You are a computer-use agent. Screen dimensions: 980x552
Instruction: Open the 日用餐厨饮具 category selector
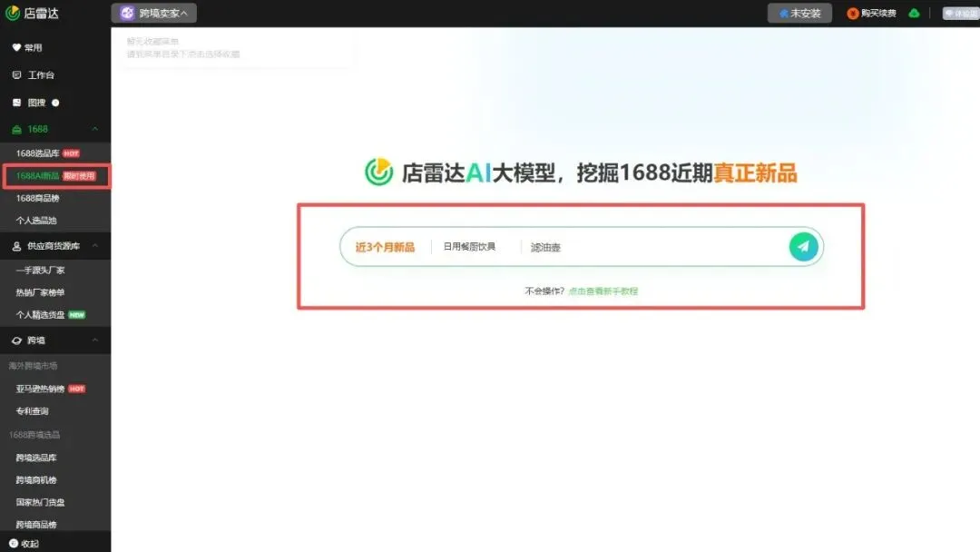(469, 247)
